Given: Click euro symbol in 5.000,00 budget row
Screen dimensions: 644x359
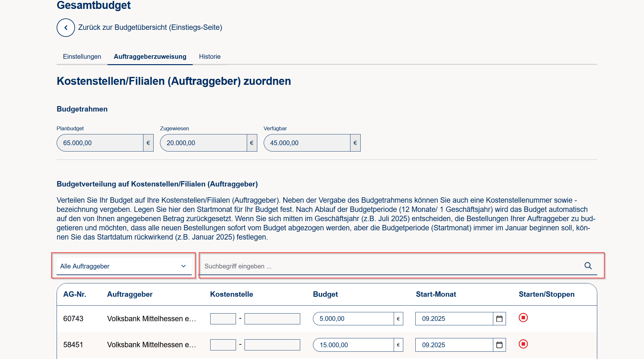Looking at the screenshot, I should click(398, 319).
